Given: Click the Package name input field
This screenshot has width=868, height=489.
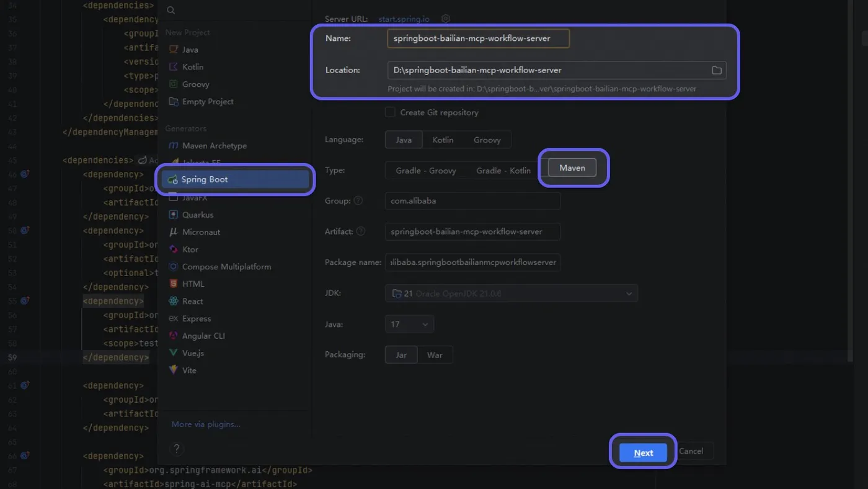Looking at the screenshot, I should click(x=472, y=262).
